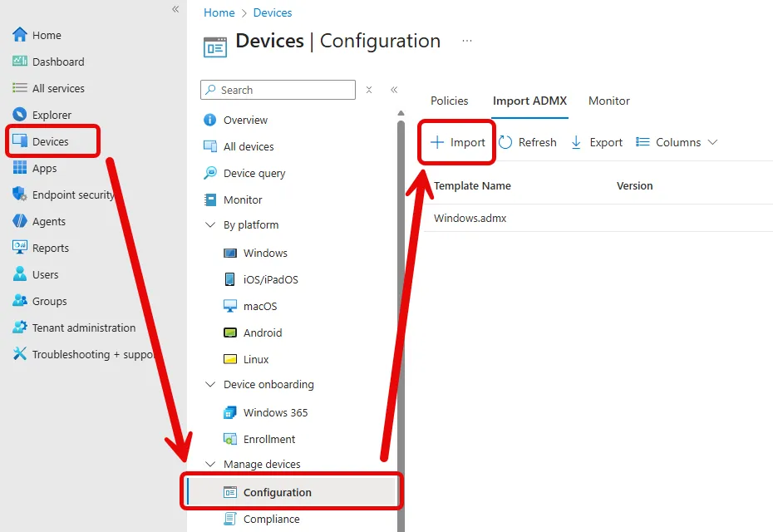Collapse the Manage devices section
Viewport: 773px width, 532px height.
coord(210,464)
